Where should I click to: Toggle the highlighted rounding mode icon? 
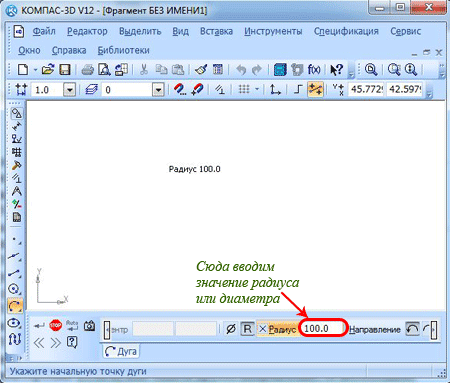[315, 89]
